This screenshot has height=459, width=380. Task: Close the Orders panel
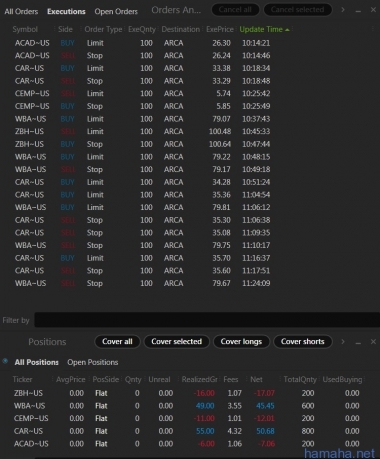pos(373,10)
